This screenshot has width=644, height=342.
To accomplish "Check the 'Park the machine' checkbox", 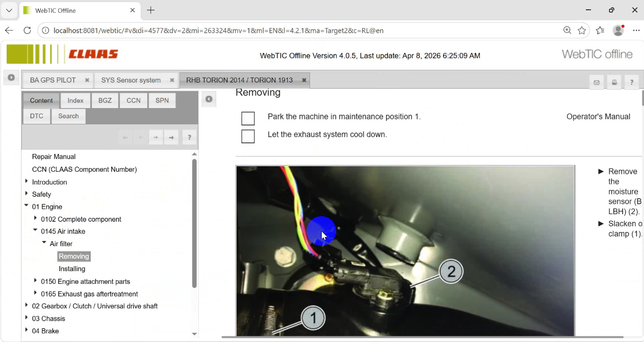I will (248, 119).
